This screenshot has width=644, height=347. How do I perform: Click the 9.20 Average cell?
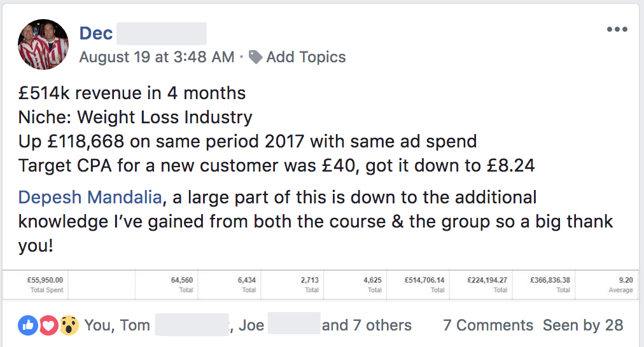[619, 284]
